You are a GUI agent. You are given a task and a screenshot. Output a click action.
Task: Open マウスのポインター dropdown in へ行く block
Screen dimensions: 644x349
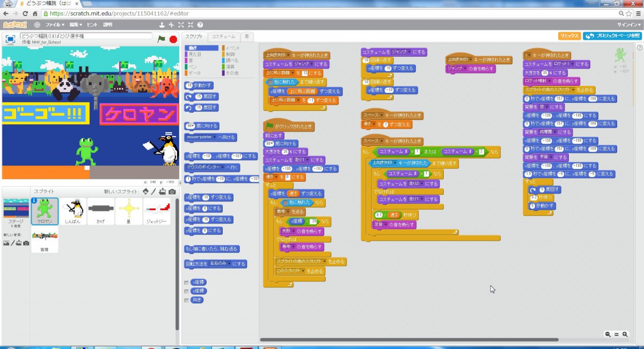coord(206,167)
